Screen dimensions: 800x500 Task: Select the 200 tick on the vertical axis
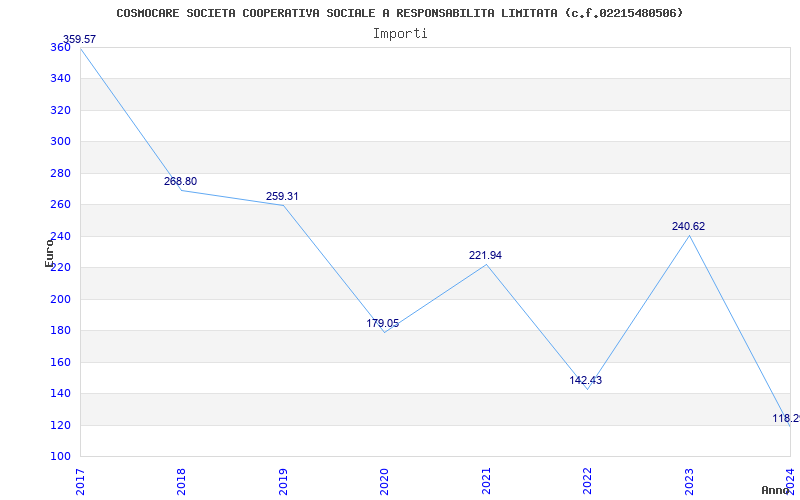pyautogui.click(x=60, y=299)
